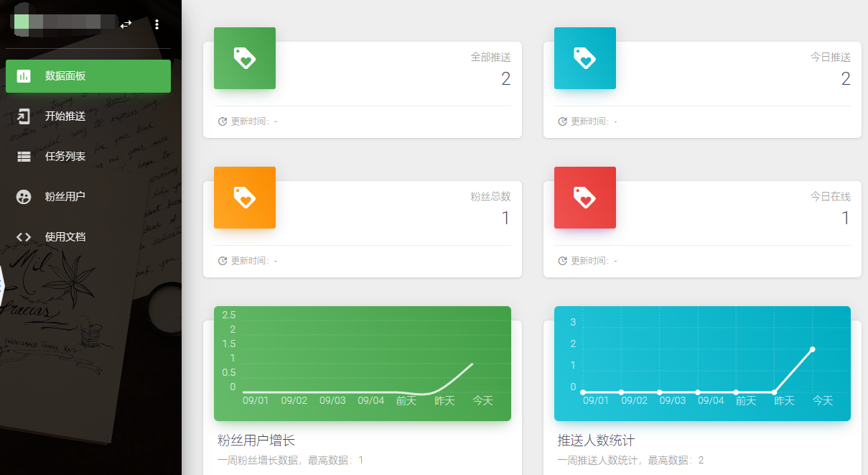The image size is (868, 475).
Task: Click the clock icon beside 更新时间 on 全部推送 card
Action: coord(221,121)
